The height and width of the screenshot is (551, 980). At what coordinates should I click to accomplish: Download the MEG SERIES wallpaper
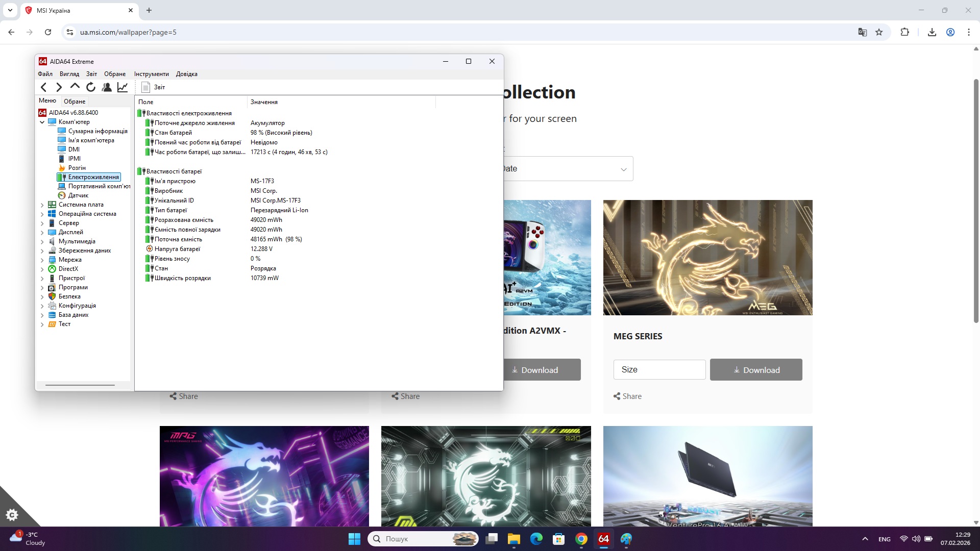756,370
